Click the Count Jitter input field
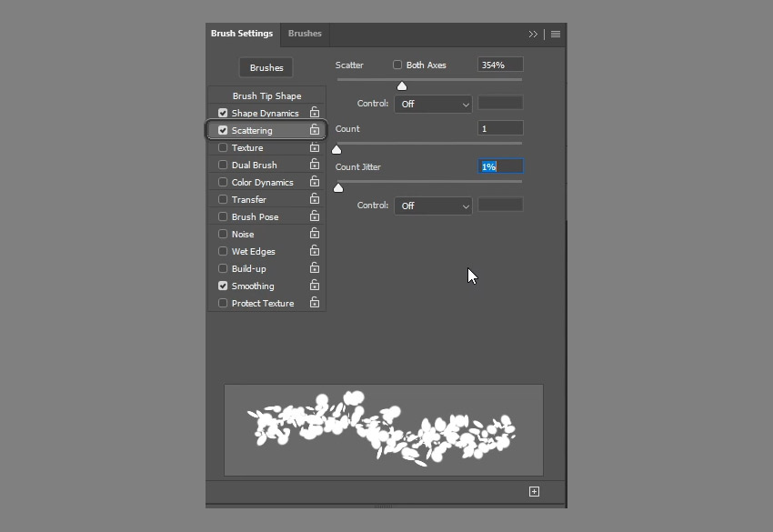 499,166
